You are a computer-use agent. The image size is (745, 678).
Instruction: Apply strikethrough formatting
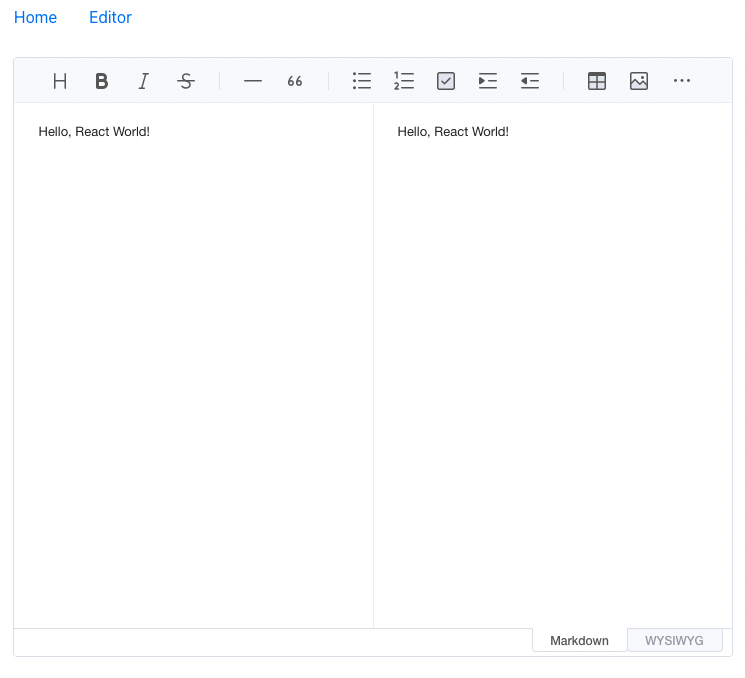[x=186, y=81]
